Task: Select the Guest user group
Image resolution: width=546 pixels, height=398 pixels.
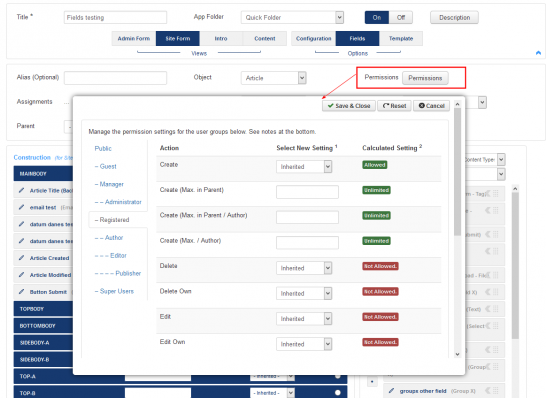Action: coord(106,166)
